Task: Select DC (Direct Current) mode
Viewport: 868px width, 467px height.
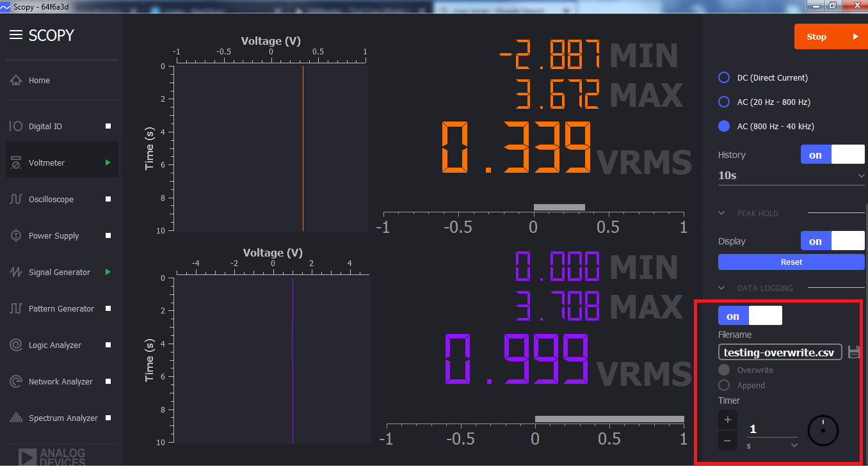Action: click(x=724, y=78)
